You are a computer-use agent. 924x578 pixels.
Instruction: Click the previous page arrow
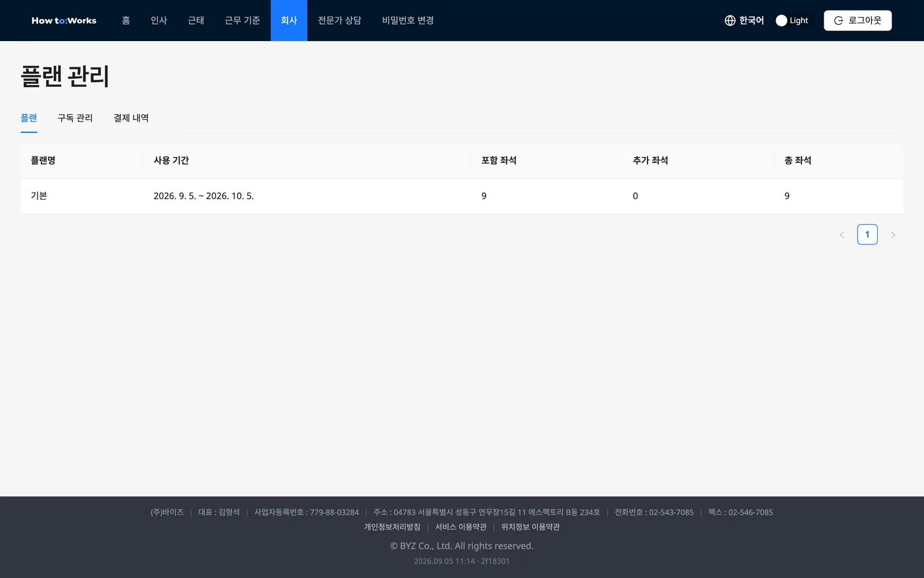pyautogui.click(x=841, y=235)
